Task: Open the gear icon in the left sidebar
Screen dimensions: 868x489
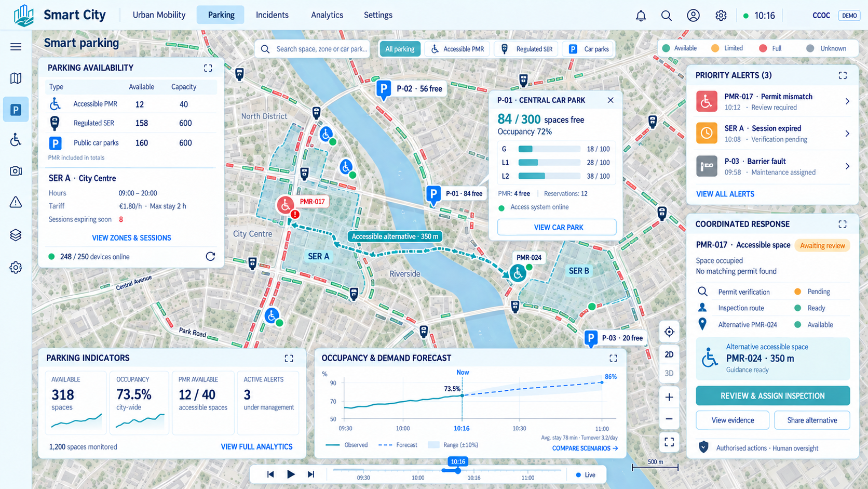Action: pyautogui.click(x=16, y=268)
